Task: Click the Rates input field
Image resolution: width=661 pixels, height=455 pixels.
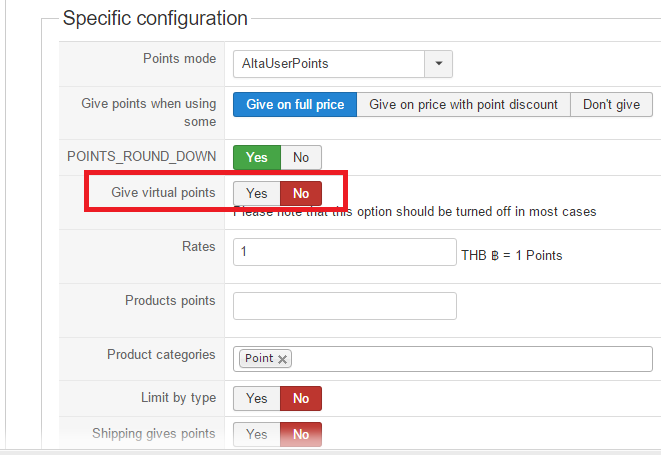Action: pos(344,252)
